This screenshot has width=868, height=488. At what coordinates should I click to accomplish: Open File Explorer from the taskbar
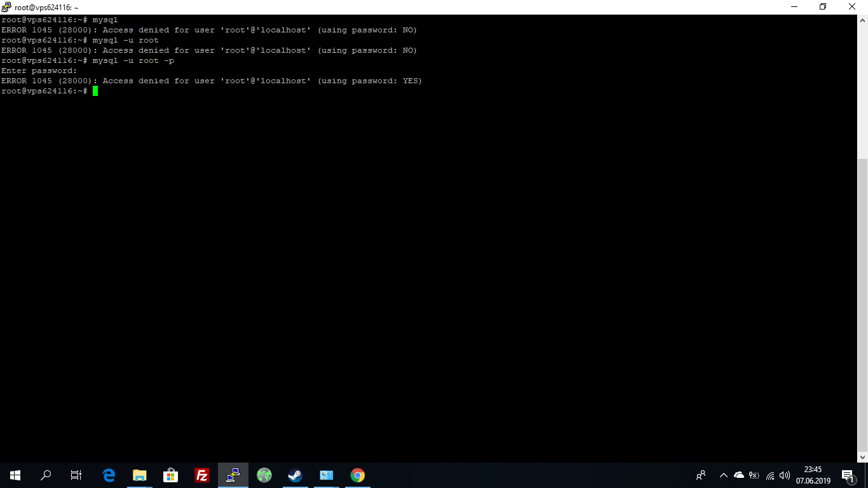[x=140, y=475]
